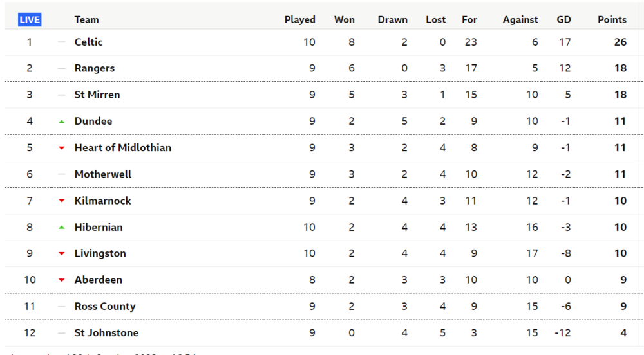
Task: Click the Points column header
Action: [x=612, y=20]
